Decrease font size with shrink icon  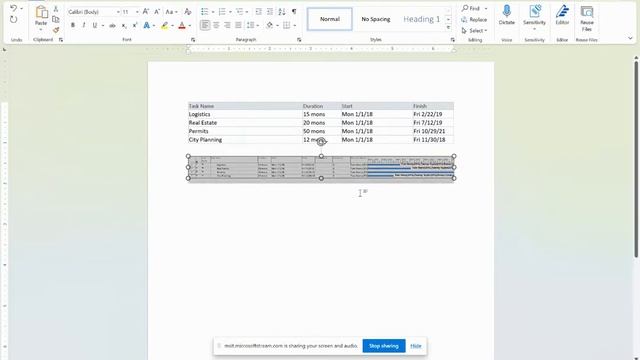(x=157, y=12)
